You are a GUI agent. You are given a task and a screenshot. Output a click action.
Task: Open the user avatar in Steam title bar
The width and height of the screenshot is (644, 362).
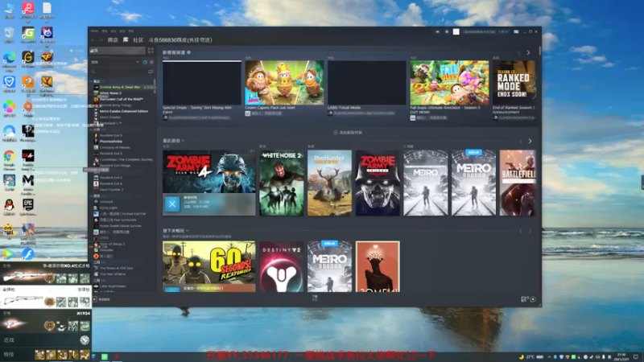click(456, 31)
